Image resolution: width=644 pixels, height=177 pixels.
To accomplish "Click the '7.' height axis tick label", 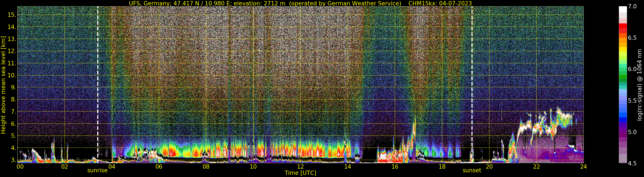I will coord(14,112).
